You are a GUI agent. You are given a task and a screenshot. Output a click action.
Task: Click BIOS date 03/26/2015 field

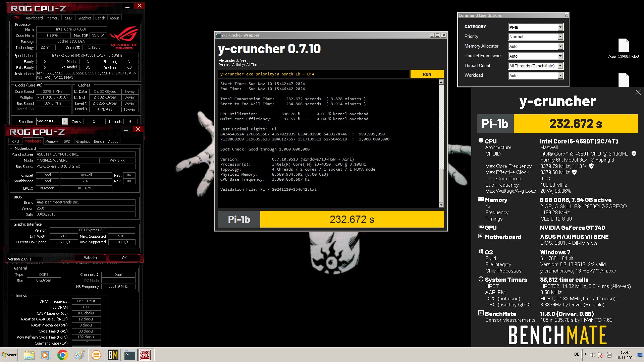click(86, 214)
